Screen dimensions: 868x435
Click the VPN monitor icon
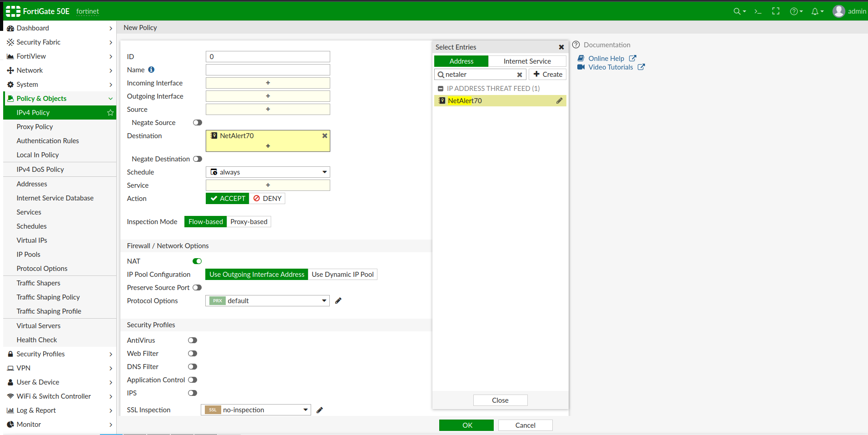point(10,368)
